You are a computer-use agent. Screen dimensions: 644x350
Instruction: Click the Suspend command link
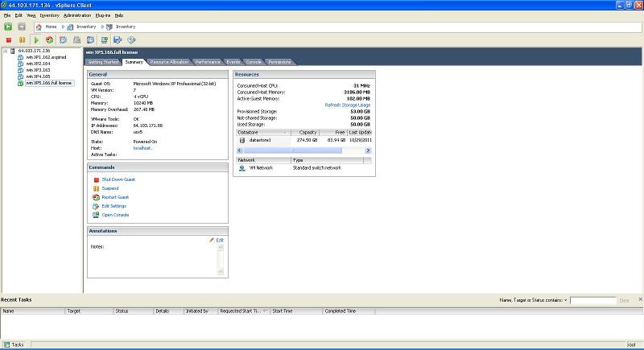[x=110, y=189]
